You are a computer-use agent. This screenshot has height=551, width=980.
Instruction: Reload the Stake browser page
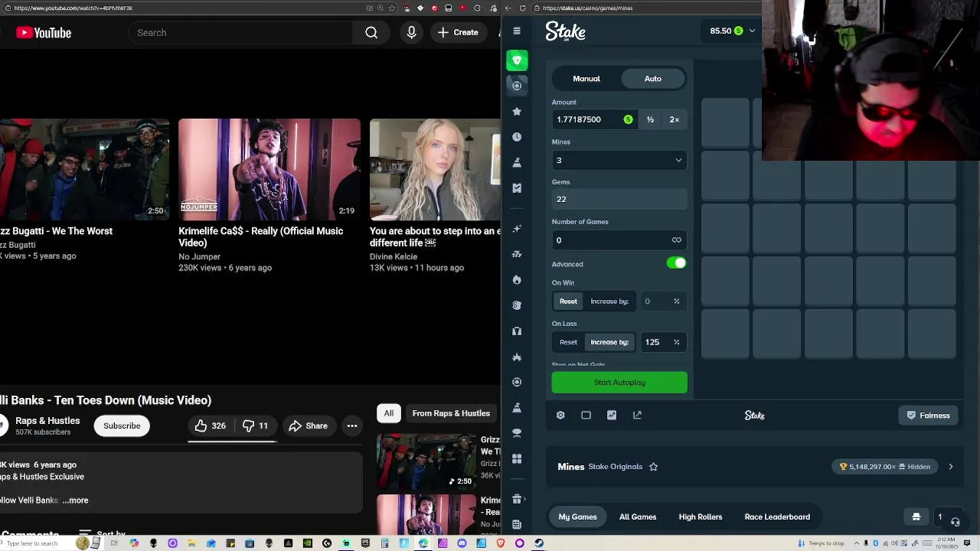coord(523,8)
